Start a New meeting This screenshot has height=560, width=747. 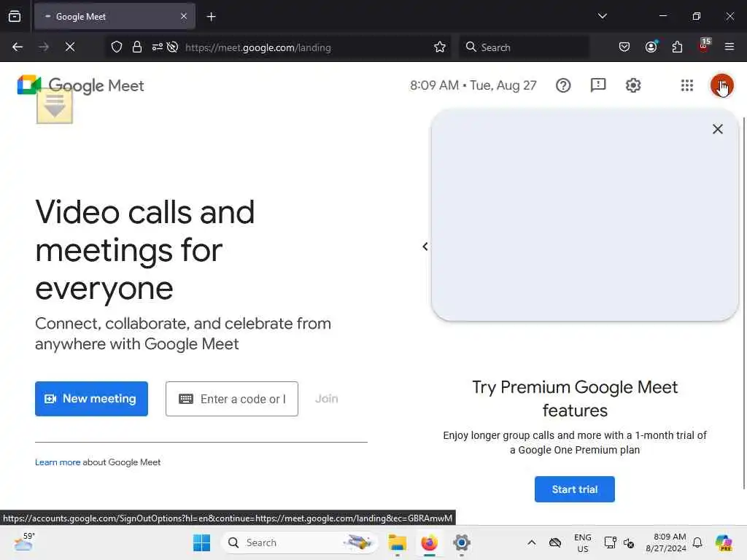pyautogui.click(x=91, y=399)
